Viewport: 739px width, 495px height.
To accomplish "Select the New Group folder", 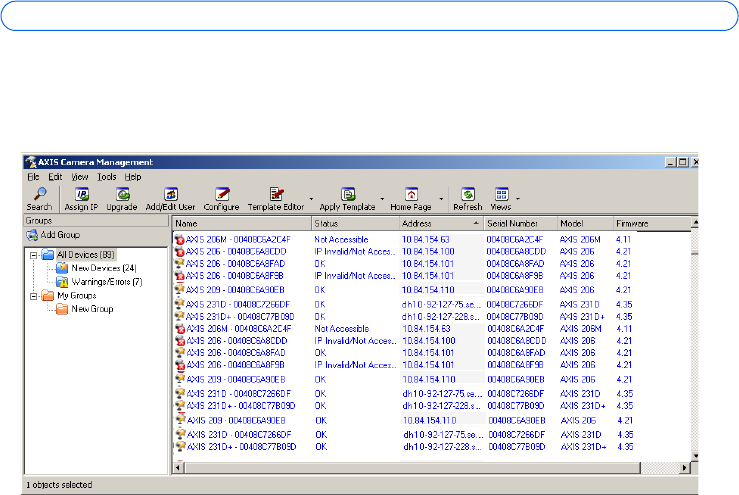I will tap(85, 309).
